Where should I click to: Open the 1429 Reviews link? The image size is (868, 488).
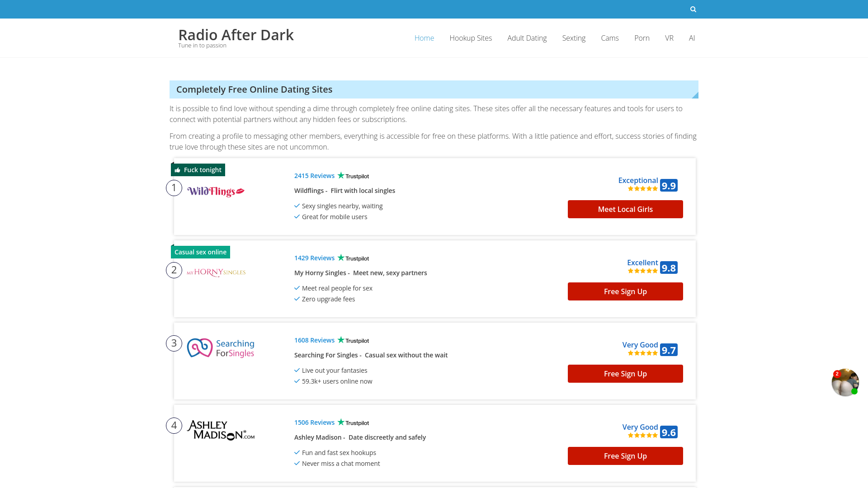point(314,258)
